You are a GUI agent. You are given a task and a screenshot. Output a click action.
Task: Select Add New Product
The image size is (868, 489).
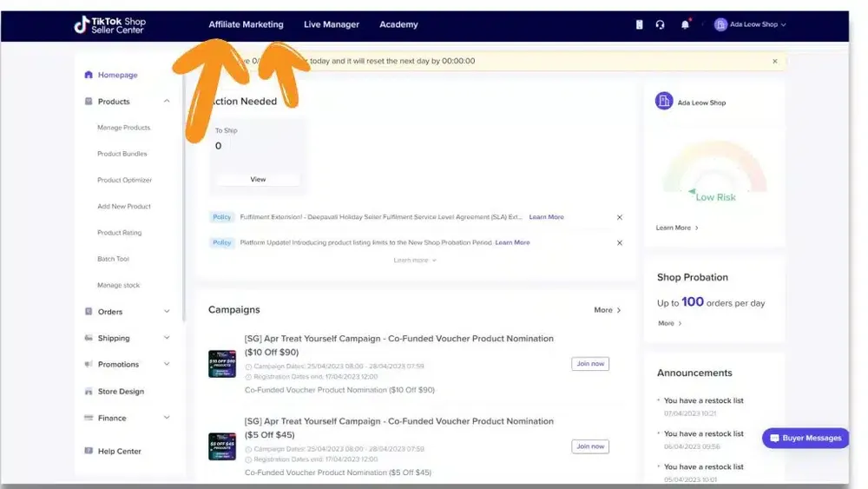123,206
